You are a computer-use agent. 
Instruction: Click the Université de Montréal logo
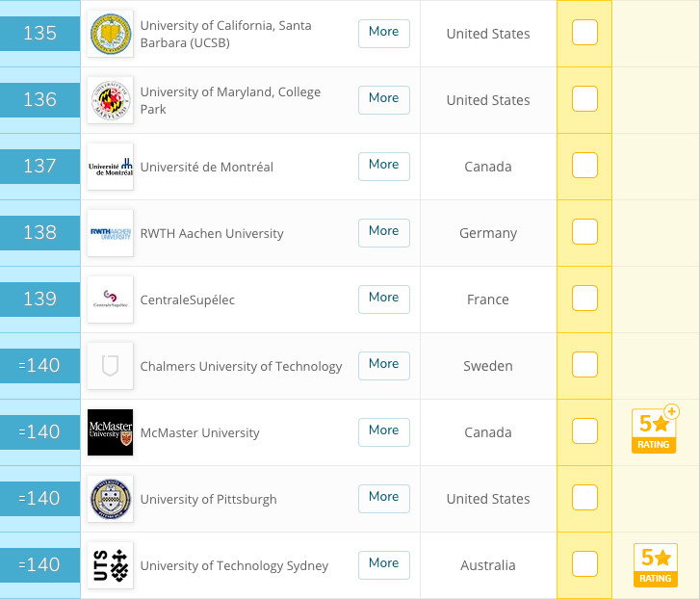tap(111, 167)
